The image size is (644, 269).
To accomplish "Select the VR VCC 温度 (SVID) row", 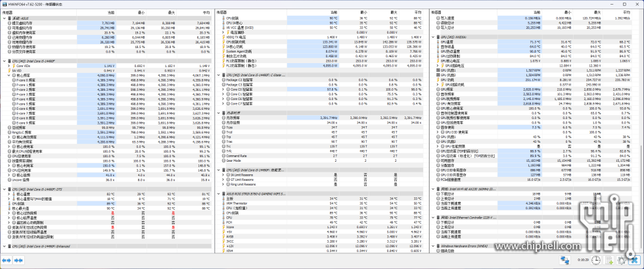I will click(x=321, y=28).
